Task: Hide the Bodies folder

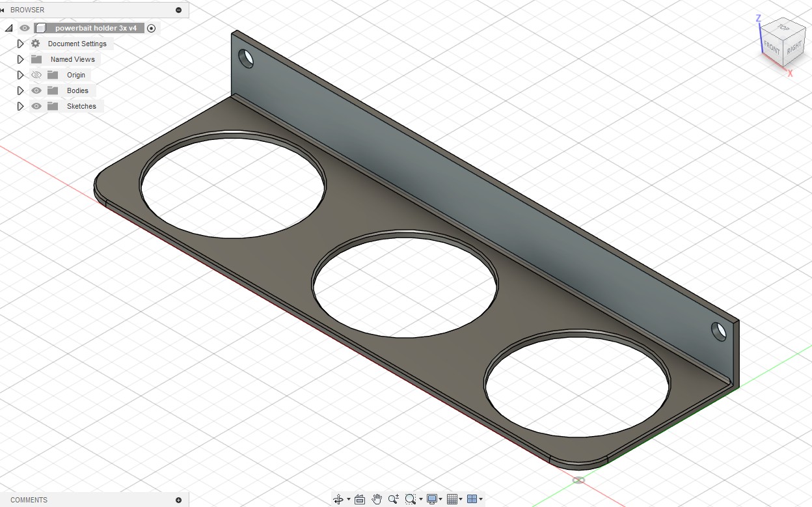Action: (x=36, y=90)
